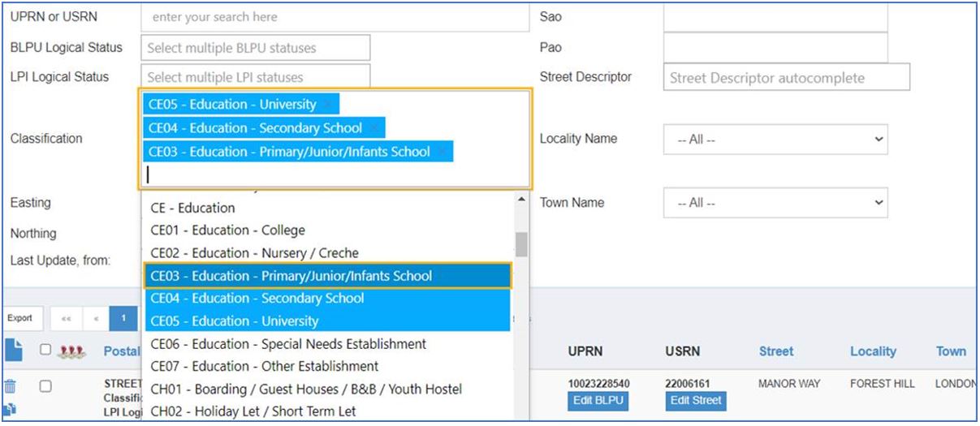Open the Locality Name dropdown
The image size is (980, 426).
click(x=775, y=140)
